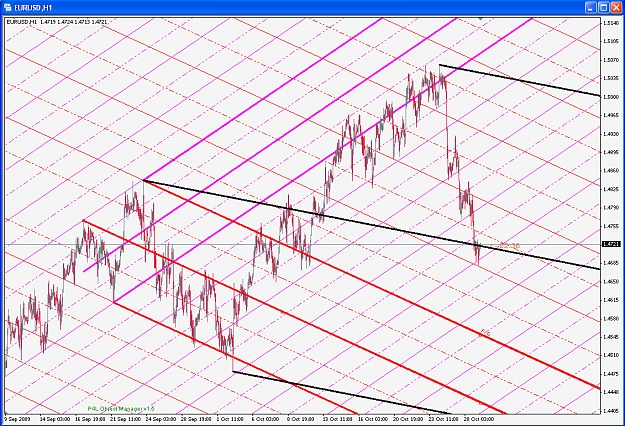Click price scale value 1.5105
Viewport: 625px width, 426px height.
tap(611, 41)
